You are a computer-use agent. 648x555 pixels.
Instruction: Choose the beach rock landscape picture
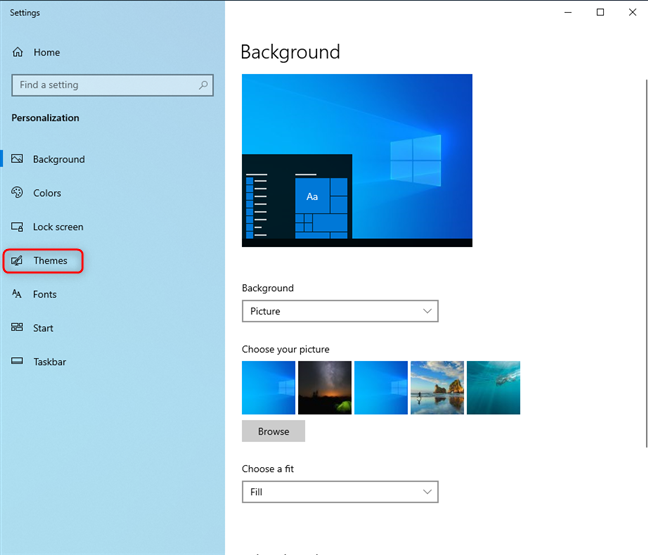(437, 387)
